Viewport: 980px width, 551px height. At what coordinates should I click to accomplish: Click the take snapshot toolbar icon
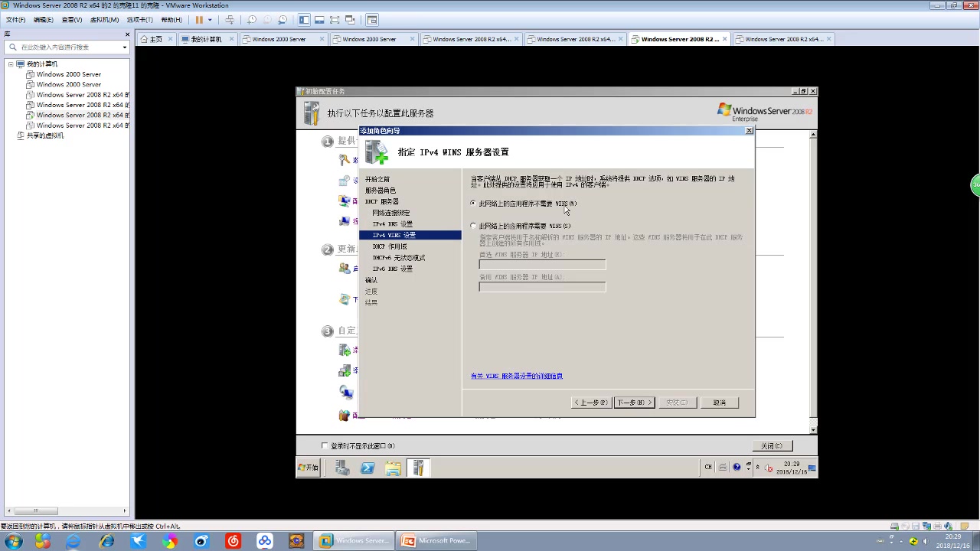252,19
